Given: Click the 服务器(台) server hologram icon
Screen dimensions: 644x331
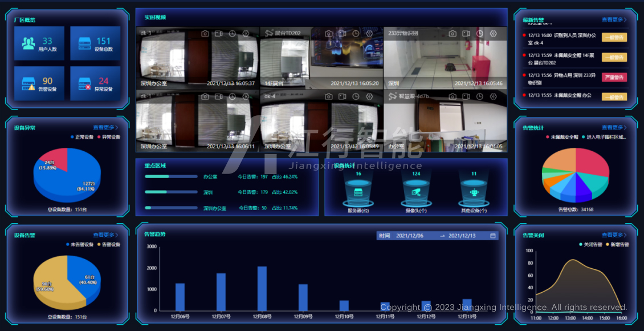Looking at the screenshot, I should (x=358, y=192).
